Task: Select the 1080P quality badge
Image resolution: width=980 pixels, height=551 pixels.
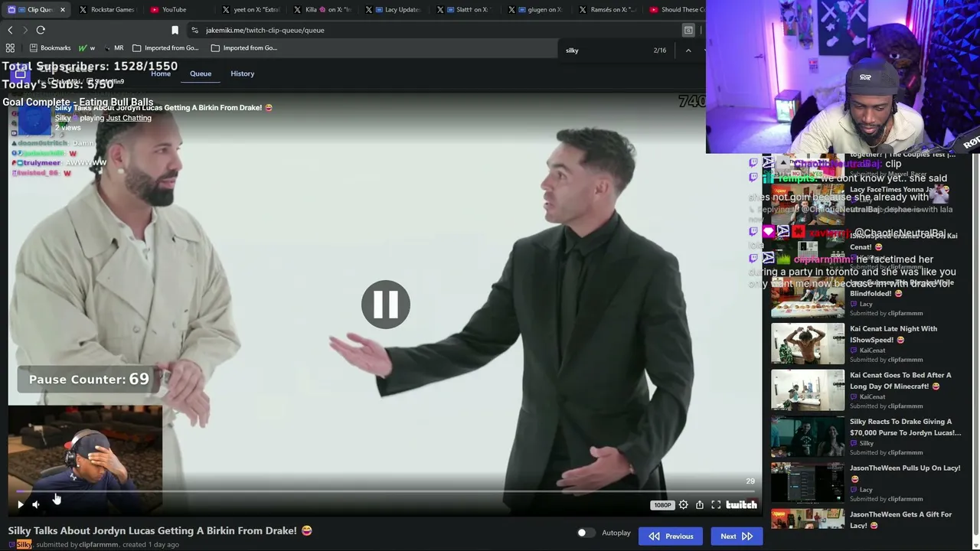Action: coord(662,505)
